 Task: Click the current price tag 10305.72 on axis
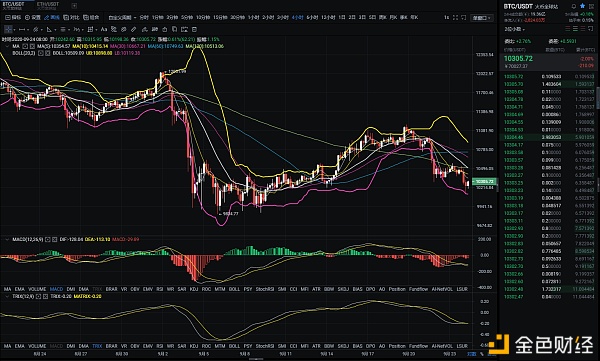click(x=484, y=181)
